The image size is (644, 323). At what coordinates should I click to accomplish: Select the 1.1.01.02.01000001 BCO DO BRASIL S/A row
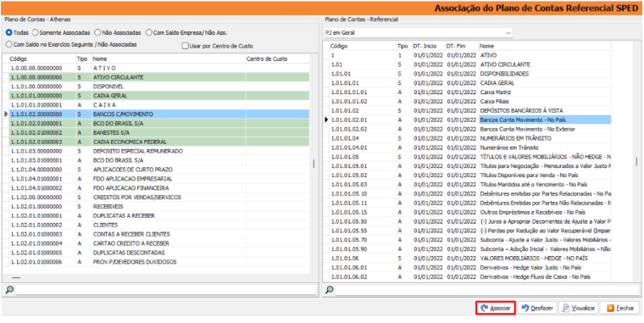159,123
